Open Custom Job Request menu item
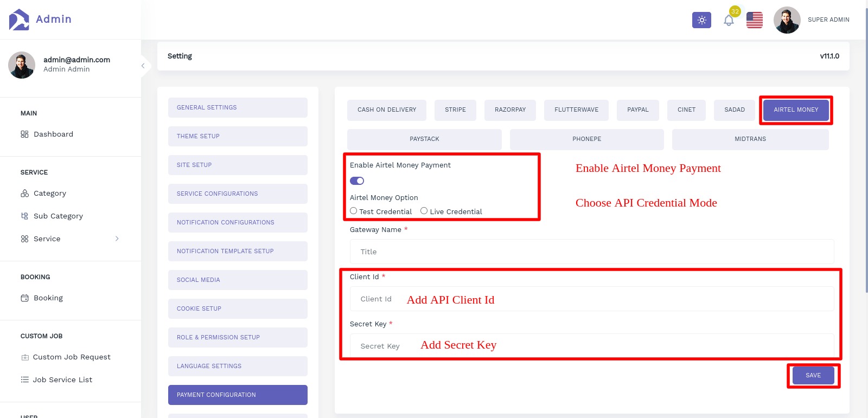The height and width of the screenshot is (418, 868). pos(72,357)
